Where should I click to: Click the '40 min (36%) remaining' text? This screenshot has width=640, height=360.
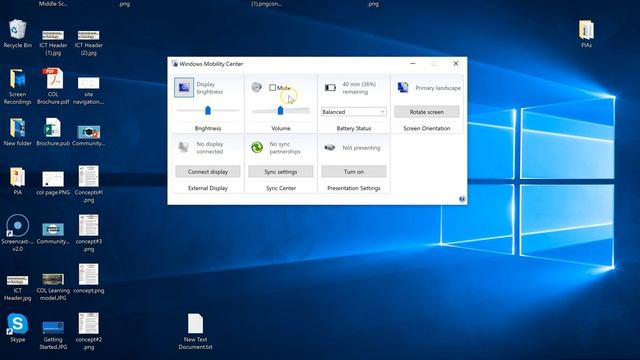pos(359,88)
